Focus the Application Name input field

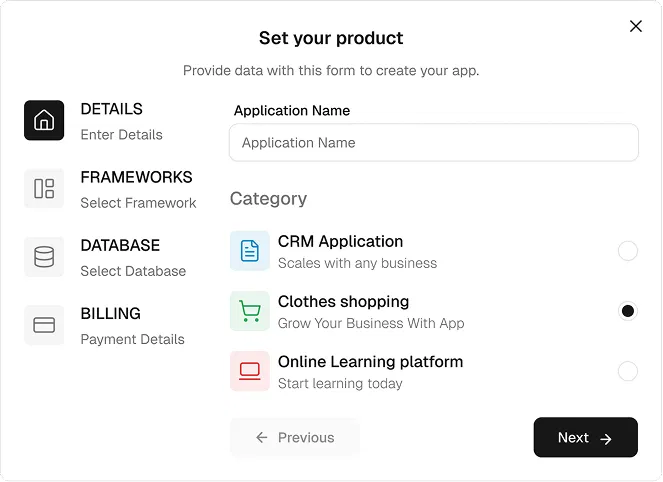pos(433,143)
